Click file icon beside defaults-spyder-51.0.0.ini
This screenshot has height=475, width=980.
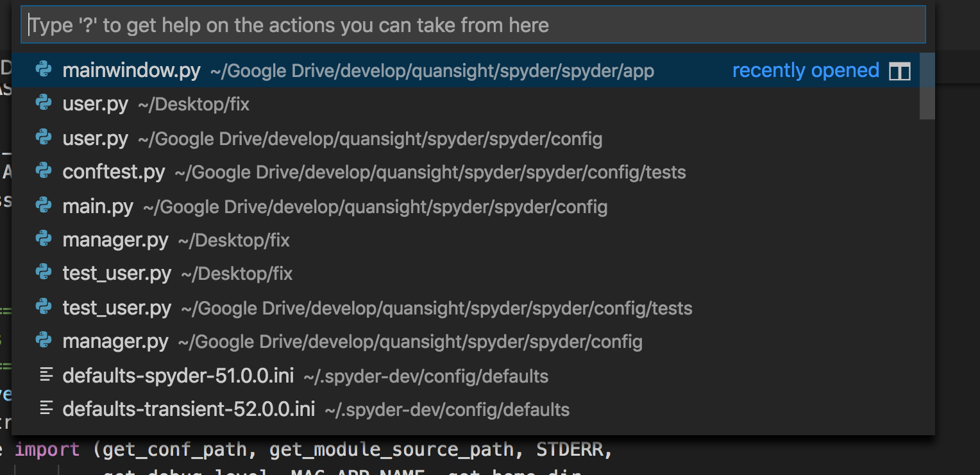tap(46, 375)
